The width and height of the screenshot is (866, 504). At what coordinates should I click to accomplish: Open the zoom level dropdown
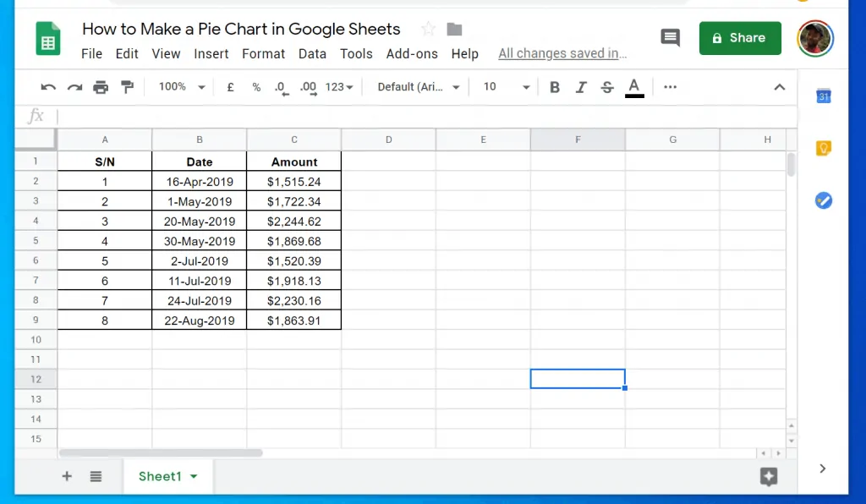[180, 86]
